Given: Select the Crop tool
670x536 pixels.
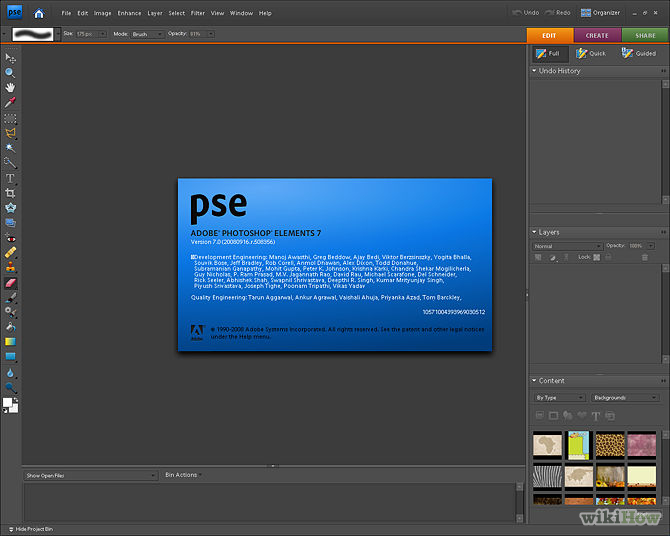Looking at the screenshot, I should [10, 193].
